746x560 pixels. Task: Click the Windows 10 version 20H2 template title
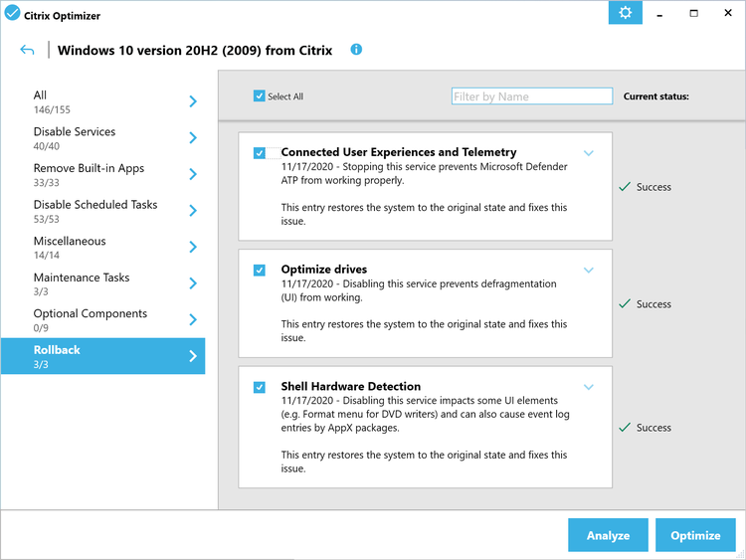pyautogui.click(x=195, y=50)
